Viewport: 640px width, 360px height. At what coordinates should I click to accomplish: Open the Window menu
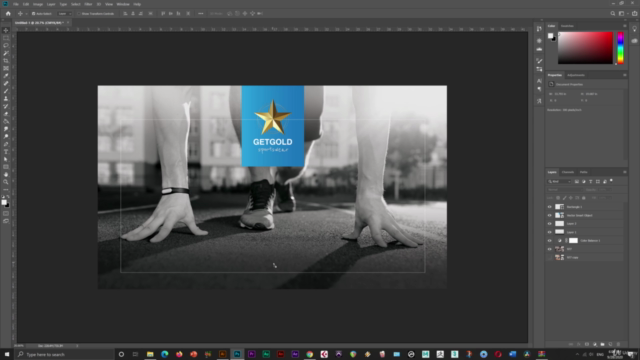click(123, 4)
